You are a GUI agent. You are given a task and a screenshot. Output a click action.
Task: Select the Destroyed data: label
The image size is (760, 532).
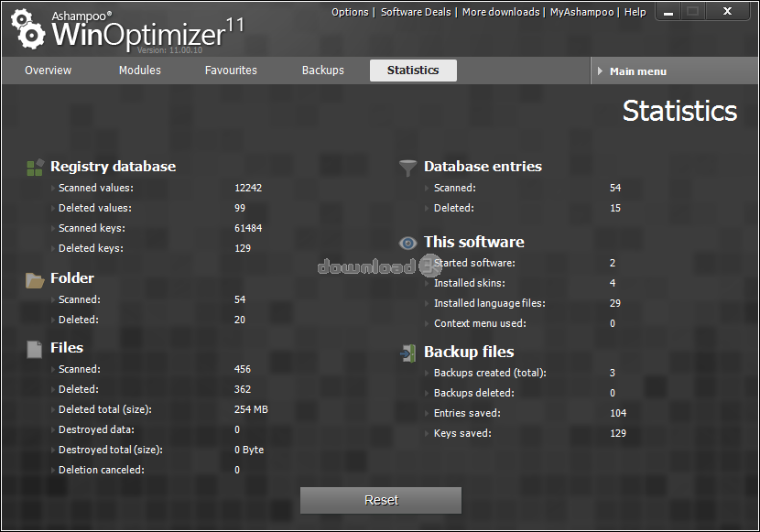pyautogui.click(x=96, y=429)
